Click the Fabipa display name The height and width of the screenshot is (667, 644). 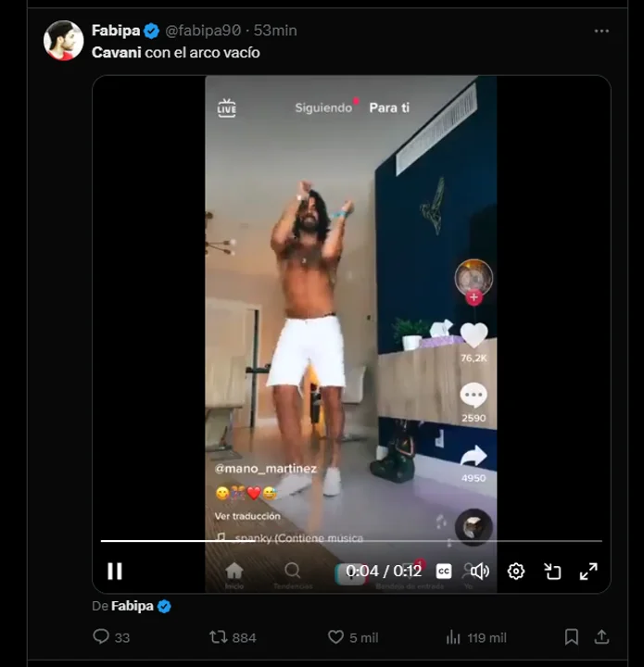pos(116,31)
